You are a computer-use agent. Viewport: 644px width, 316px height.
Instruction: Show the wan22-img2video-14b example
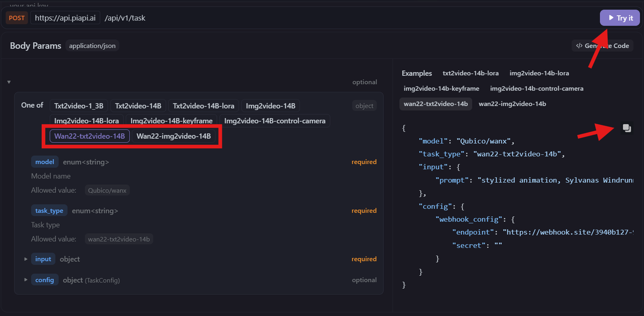(x=512, y=104)
